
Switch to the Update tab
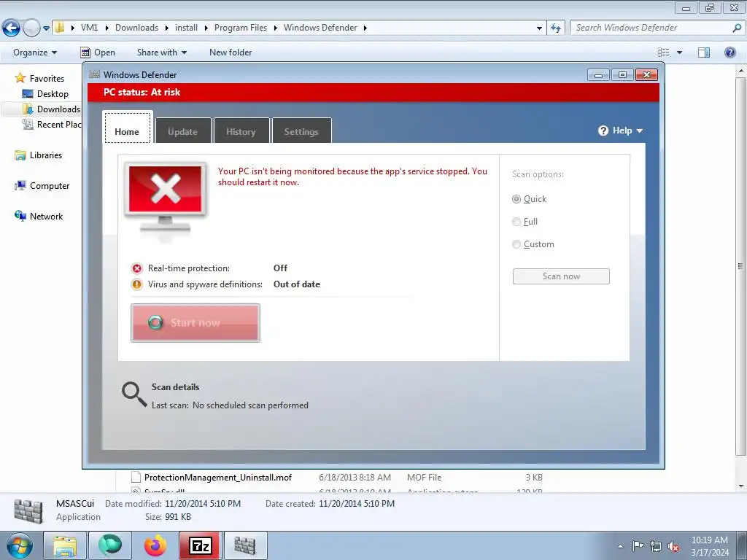tap(183, 131)
